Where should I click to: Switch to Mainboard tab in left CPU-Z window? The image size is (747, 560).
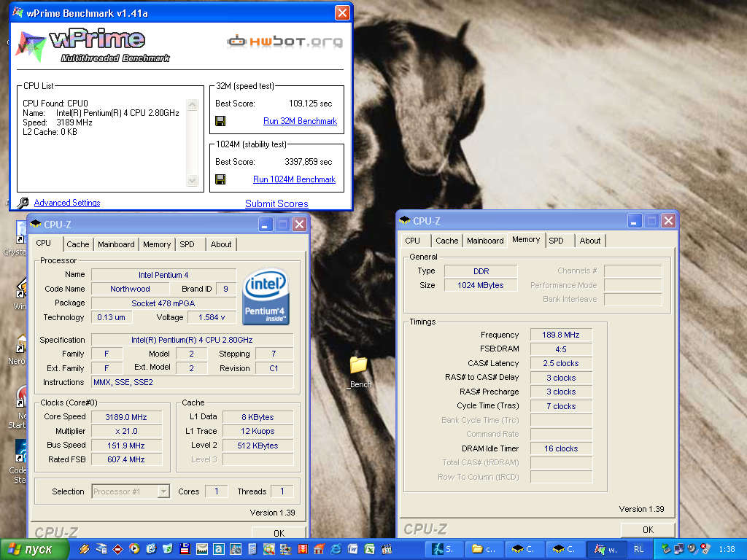point(116,244)
